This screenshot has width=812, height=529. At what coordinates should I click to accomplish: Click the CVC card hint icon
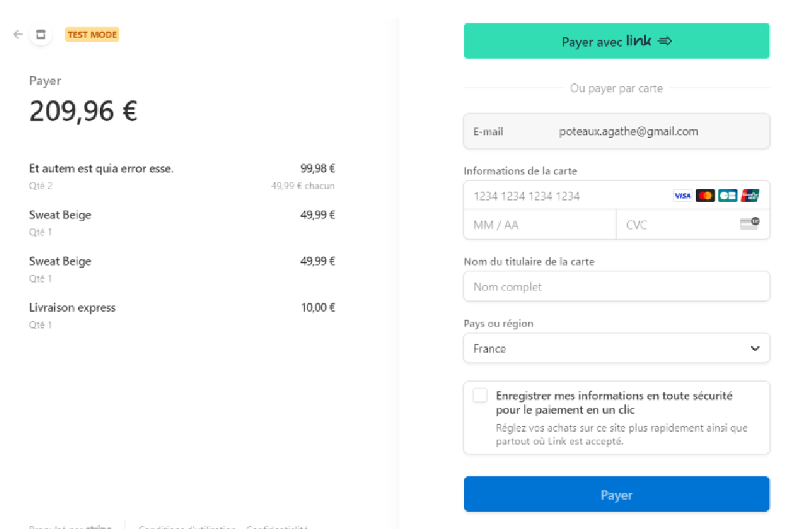pyautogui.click(x=750, y=223)
